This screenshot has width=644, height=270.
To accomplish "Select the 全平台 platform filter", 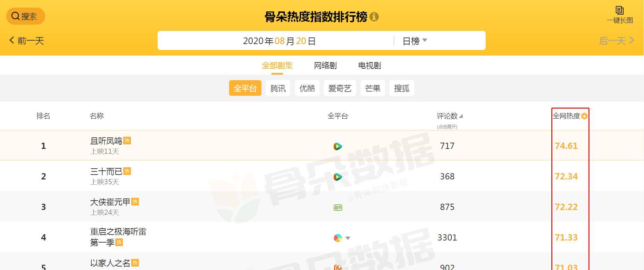I will [245, 88].
